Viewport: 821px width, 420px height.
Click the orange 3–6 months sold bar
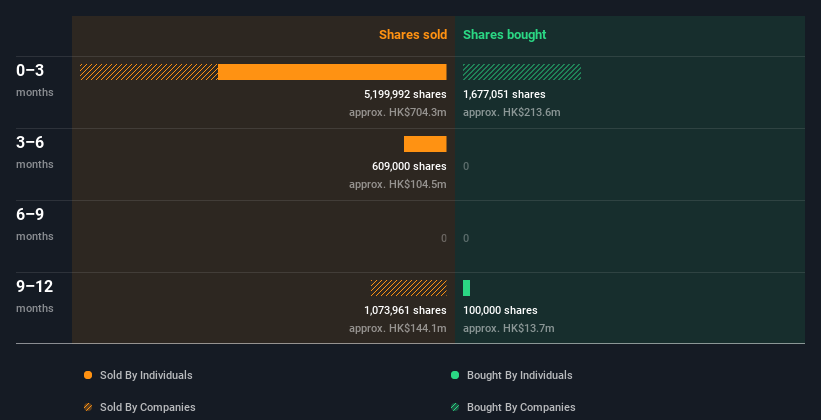pos(425,144)
